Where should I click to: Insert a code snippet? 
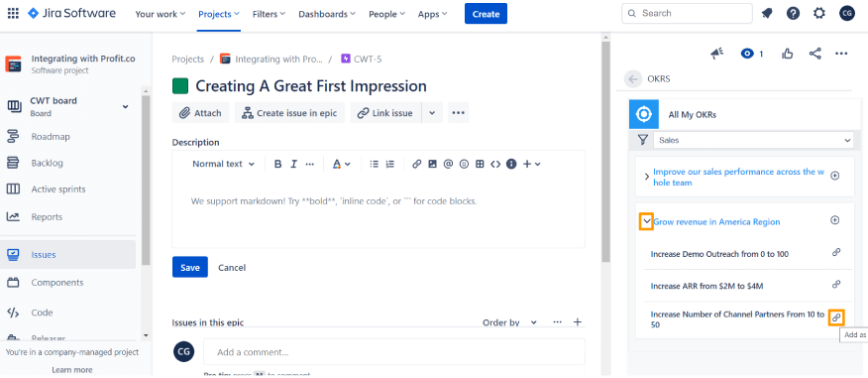[x=495, y=164]
